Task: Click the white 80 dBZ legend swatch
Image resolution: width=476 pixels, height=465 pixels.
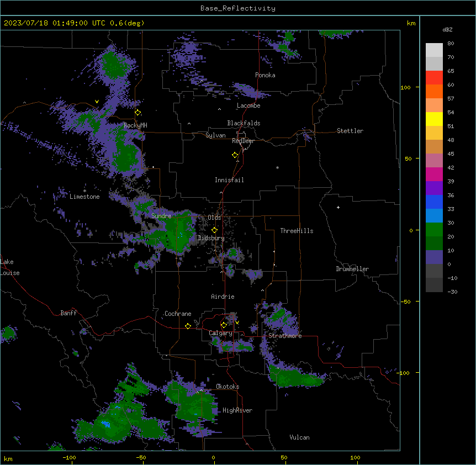Action: [434, 50]
